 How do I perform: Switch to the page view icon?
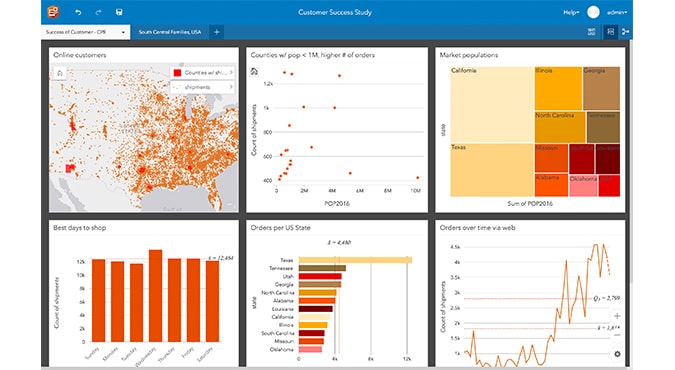[610, 32]
